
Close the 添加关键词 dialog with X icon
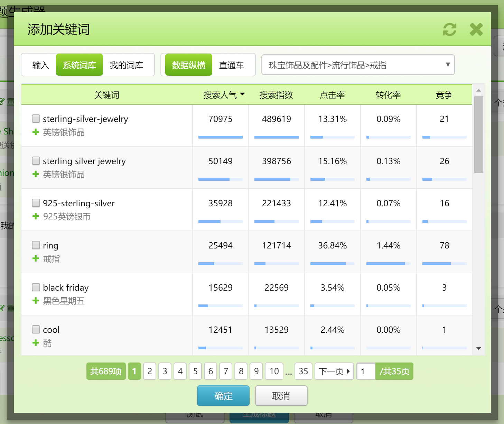pos(476,29)
